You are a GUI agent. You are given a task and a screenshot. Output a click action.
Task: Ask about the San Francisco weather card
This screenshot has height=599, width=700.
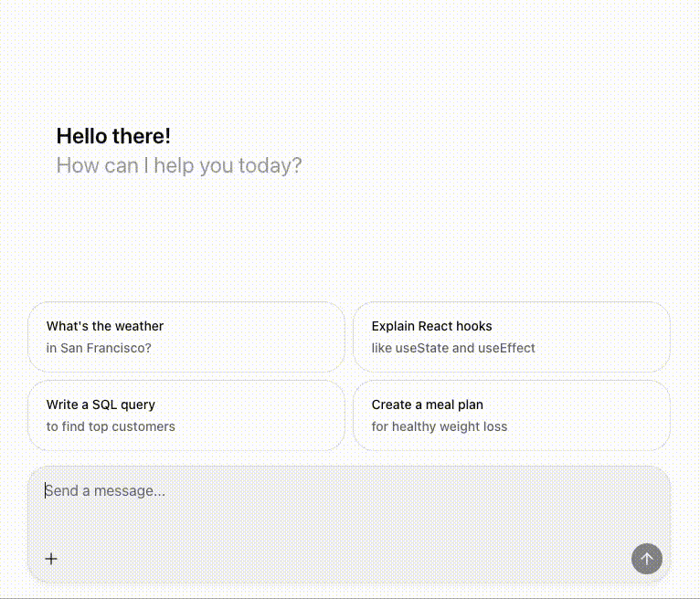186,336
